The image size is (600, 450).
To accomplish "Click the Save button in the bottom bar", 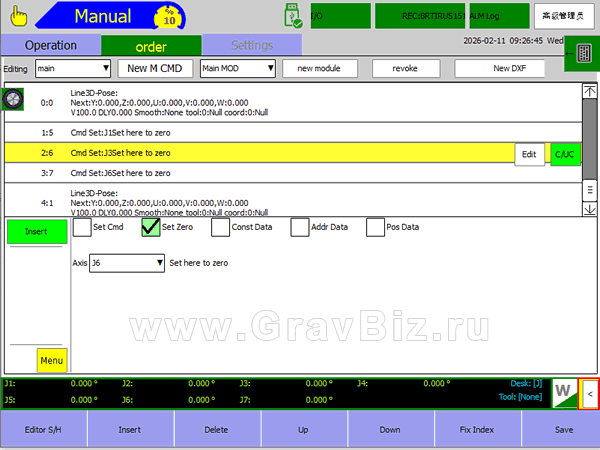I will [563, 429].
